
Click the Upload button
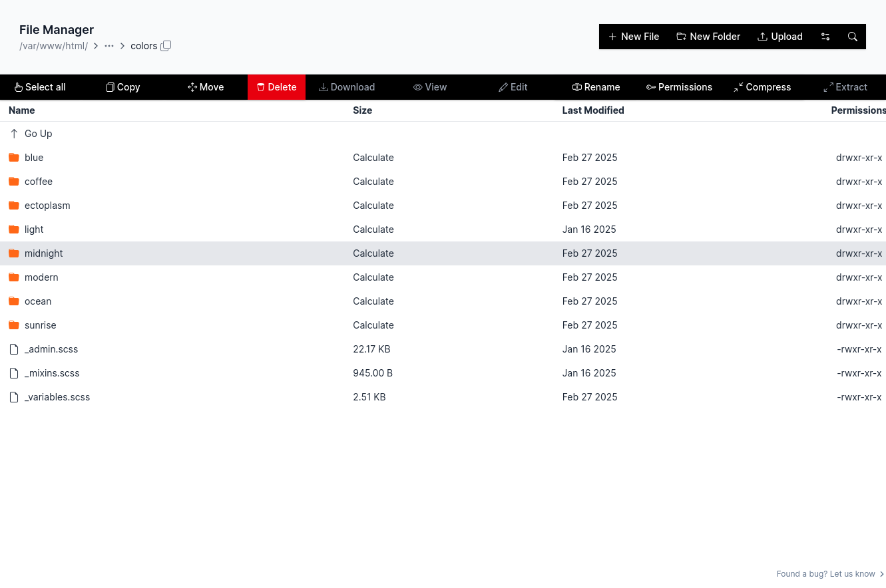click(x=779, y=37)
